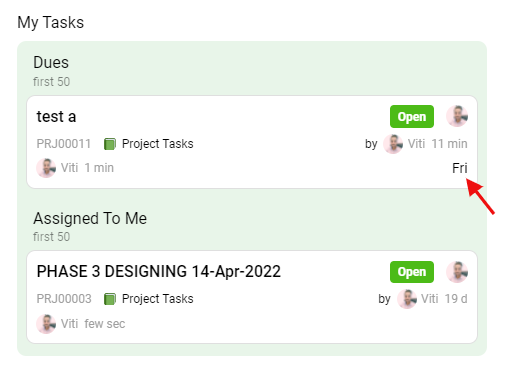The height and width of the screenshot is (386, 516).
Task: Select the Dues section heading
Action: pyautogui.click(x=51, y=62)
